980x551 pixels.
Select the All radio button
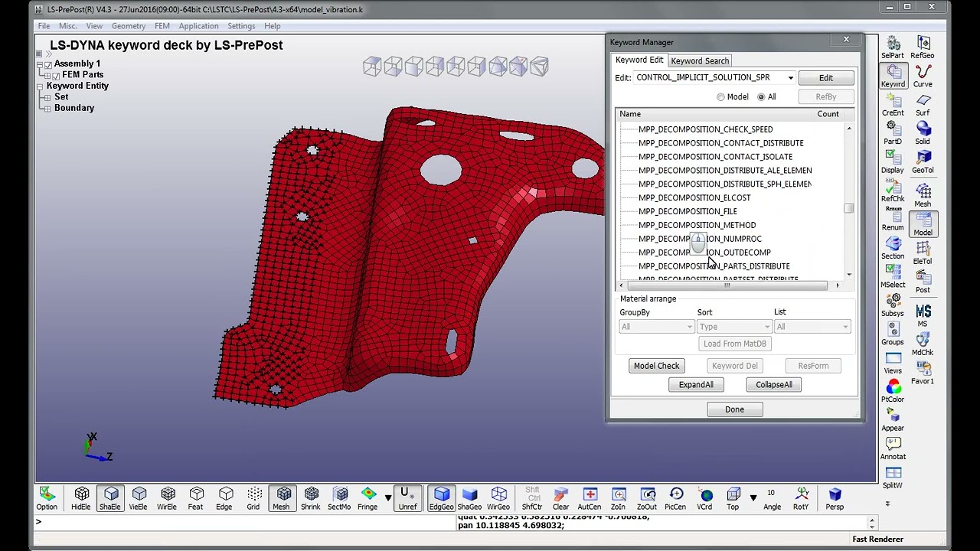761,97
